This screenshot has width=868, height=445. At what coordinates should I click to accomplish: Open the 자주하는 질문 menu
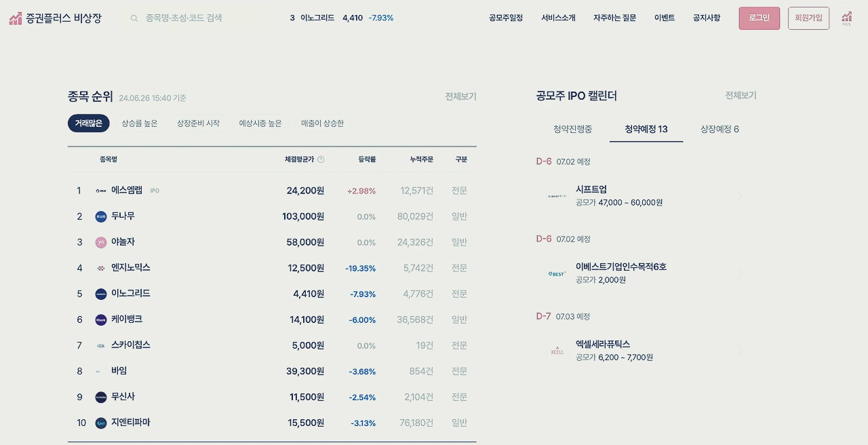coord(615,18)
